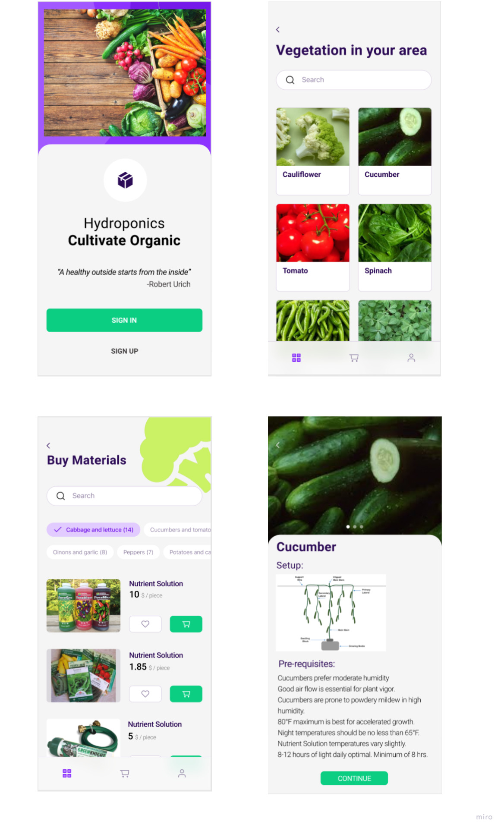Viewport: 504px width, 831px height.
Task: Select Potatoes category chip
Action: 187,552
